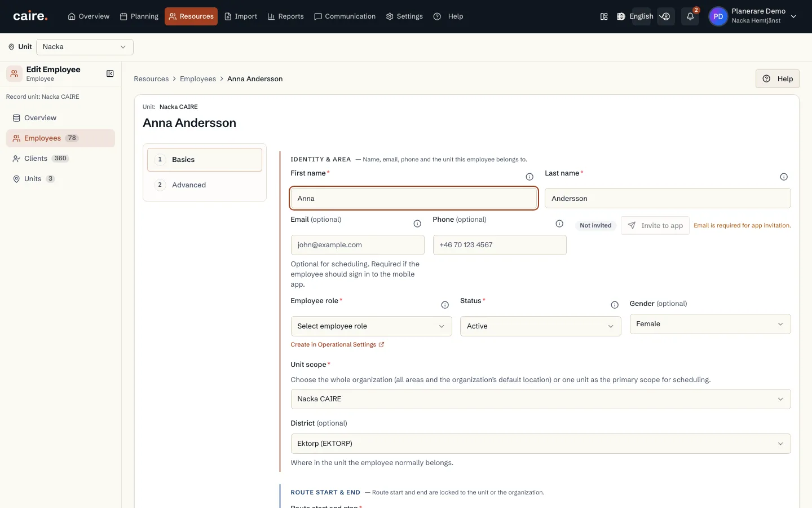Open the Status Active dropdown
Viewport: 812px width, 508px height.
540,326
